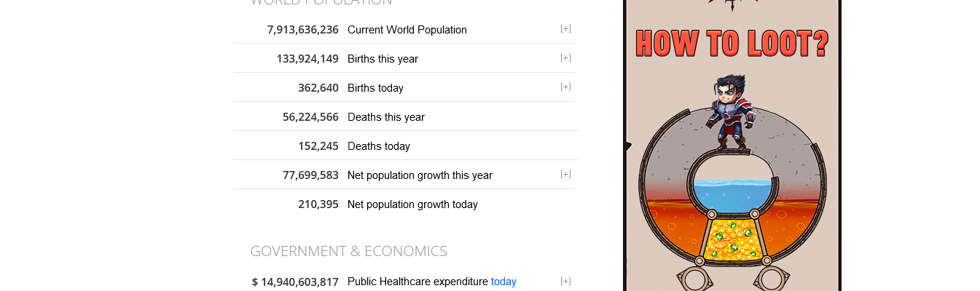
Task: Click the 152,245 deaths today counter
Action: (x=318, y=146)
